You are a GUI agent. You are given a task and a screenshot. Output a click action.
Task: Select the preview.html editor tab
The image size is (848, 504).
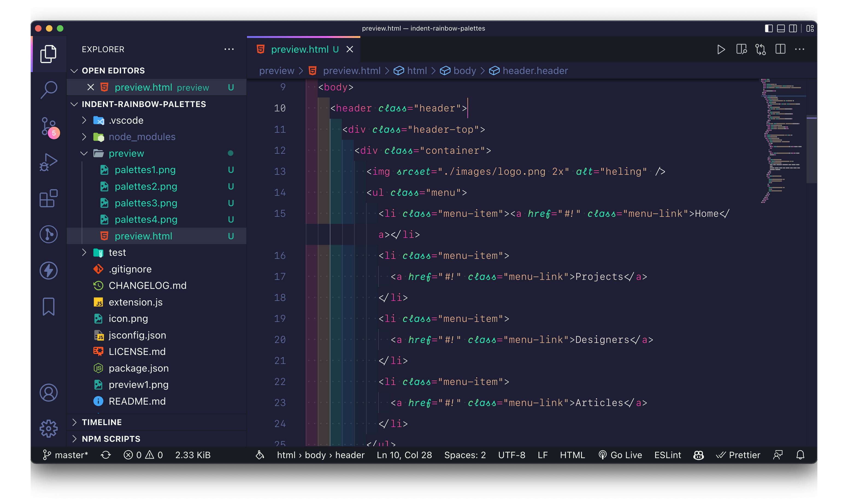[299, 50]
